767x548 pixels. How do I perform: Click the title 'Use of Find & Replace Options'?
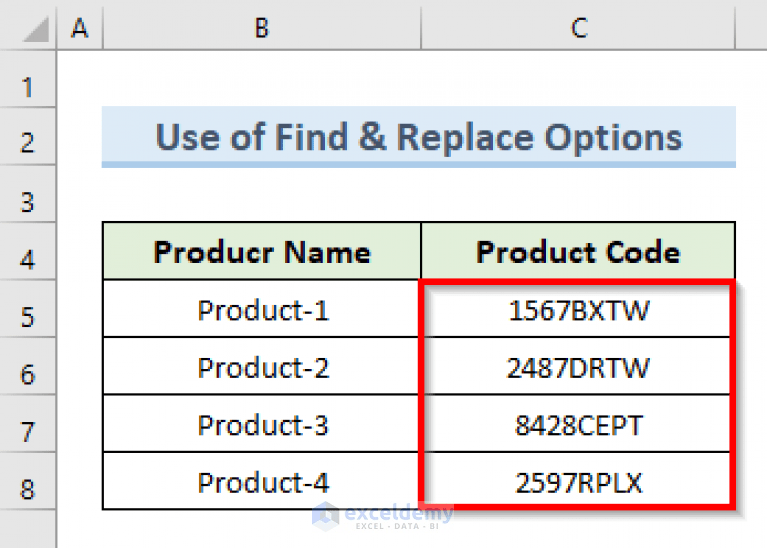(419, 137)
